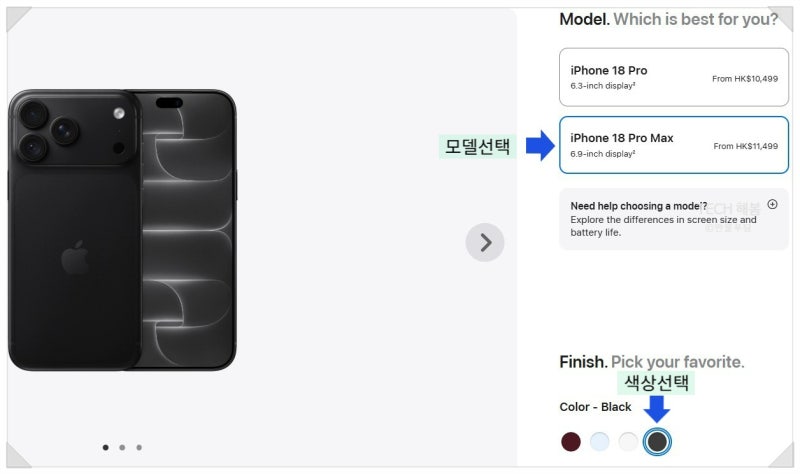
Task: Click the blue down arrow above swatches
Action: 657,409
